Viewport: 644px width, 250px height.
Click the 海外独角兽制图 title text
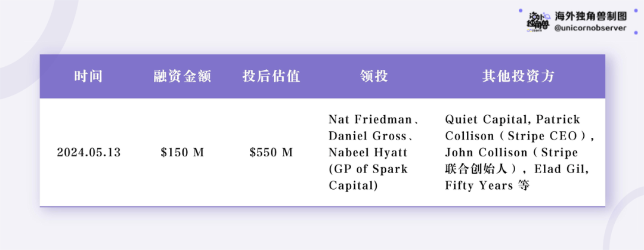pyautogui.click(x=590, y=17)
